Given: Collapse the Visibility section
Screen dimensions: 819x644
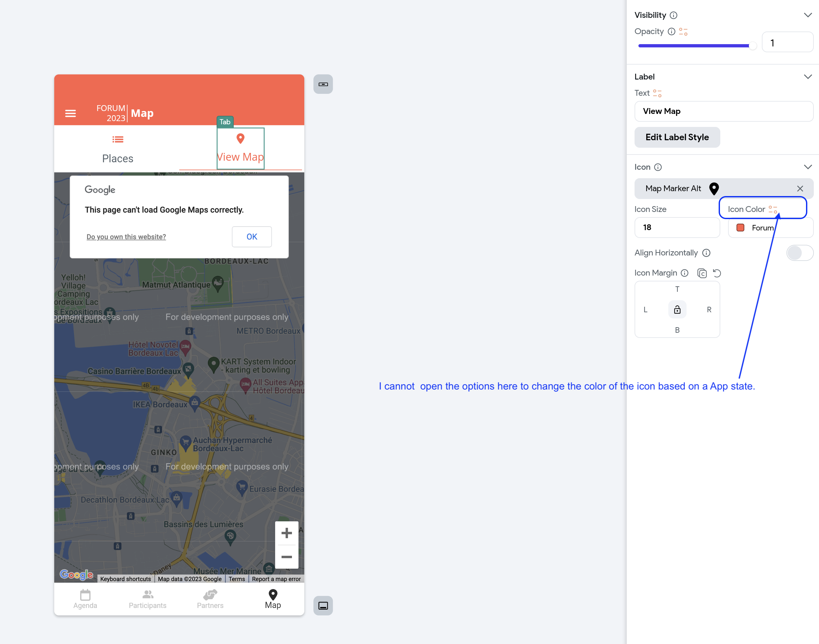Looking at the screenshot, I should [808, 15].
